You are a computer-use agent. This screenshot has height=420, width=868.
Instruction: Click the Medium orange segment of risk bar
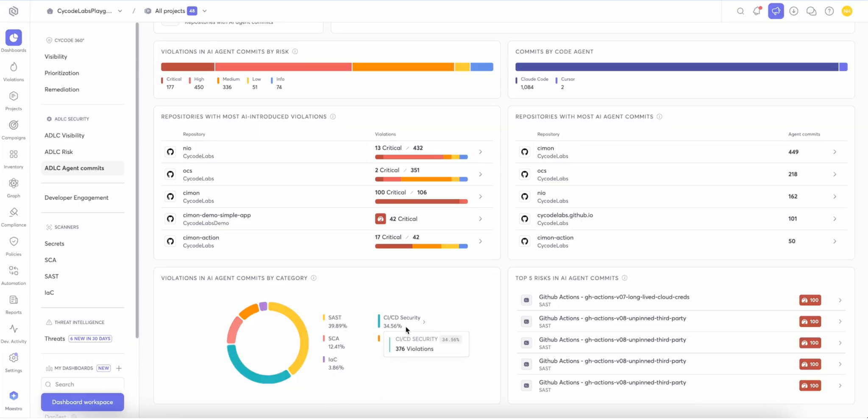click(x=403, y=67)
